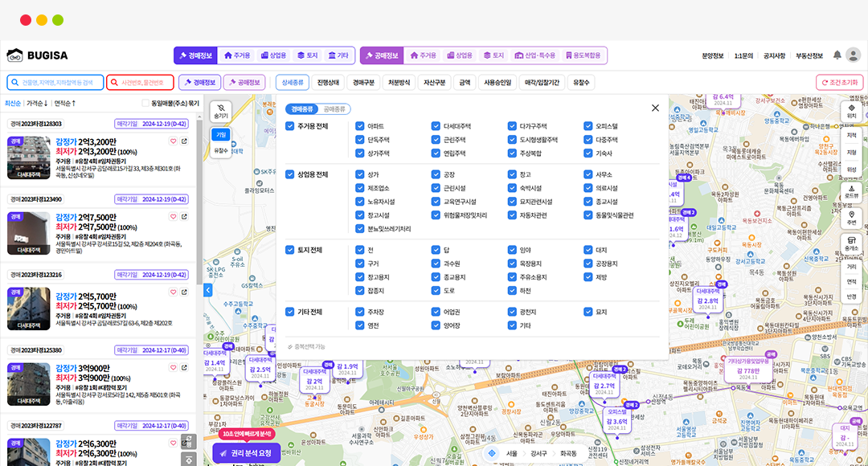Sort the list by 가격순
Screen dimensions: 868x466
37,103
